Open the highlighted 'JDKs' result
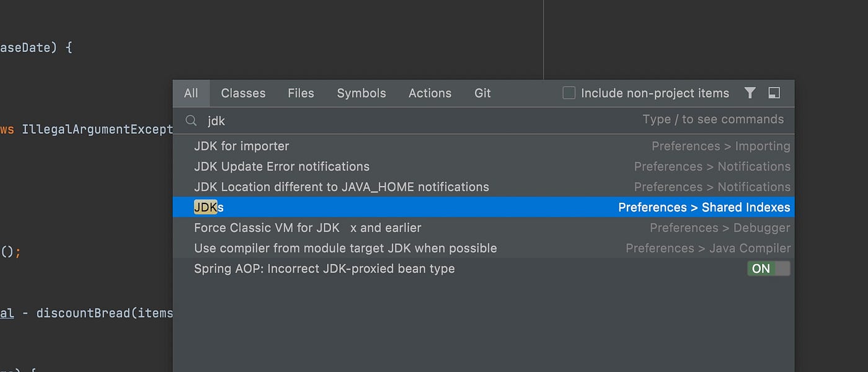Screen dimensions: 868x372 [208, 207]
